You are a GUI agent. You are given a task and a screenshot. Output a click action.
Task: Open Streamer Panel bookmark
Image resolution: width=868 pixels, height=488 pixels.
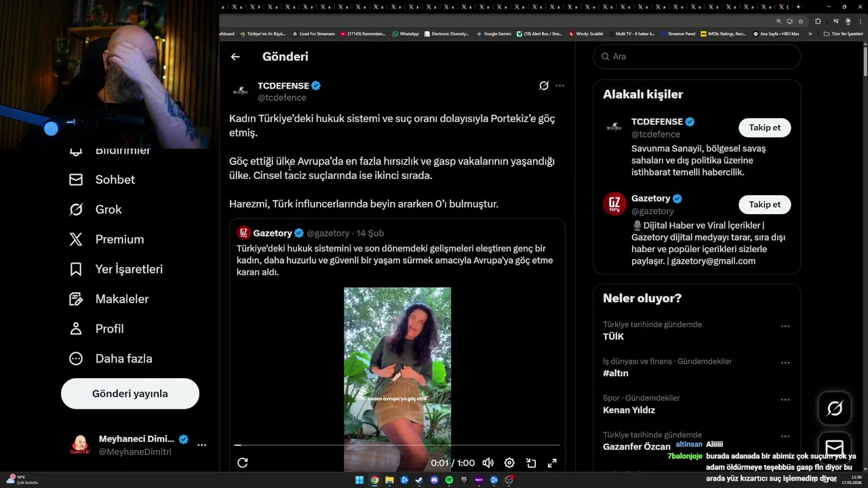click(677, 34)
